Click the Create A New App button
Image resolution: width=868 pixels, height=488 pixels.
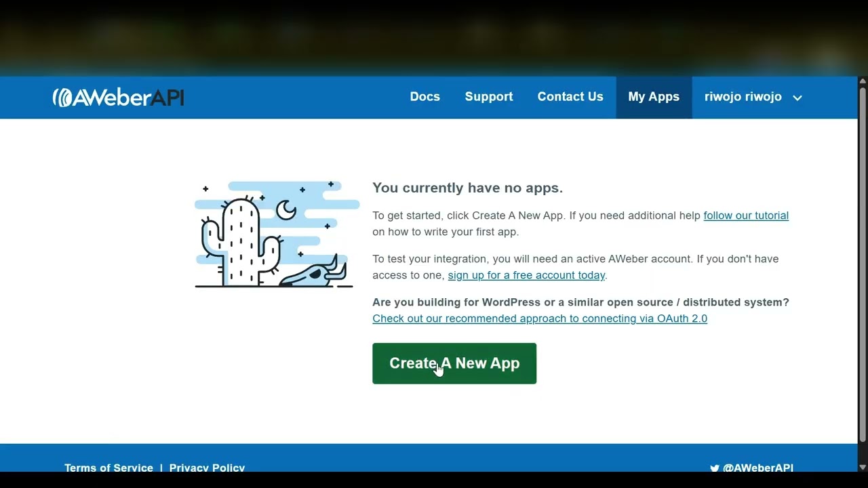tap(454, 363)
